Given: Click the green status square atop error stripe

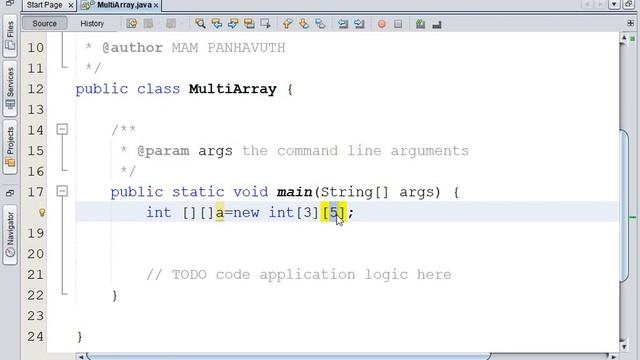Looking at the screenshot, I should pyautogui.click(x=633, y=39).
